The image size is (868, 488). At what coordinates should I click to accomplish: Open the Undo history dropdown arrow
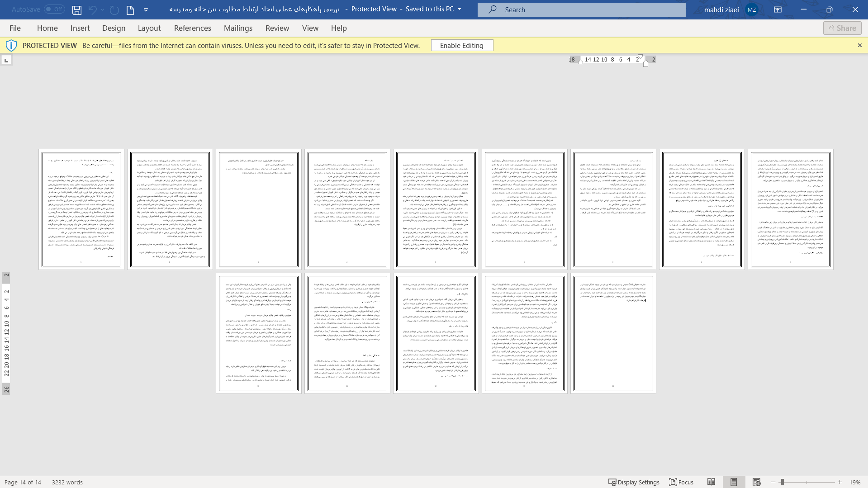coord(103,9)
